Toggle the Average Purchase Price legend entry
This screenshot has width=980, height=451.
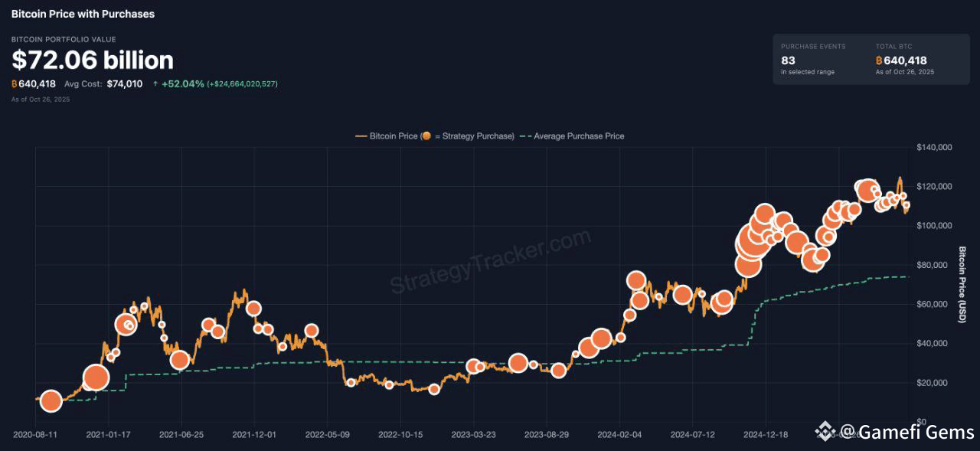[572, 136]
